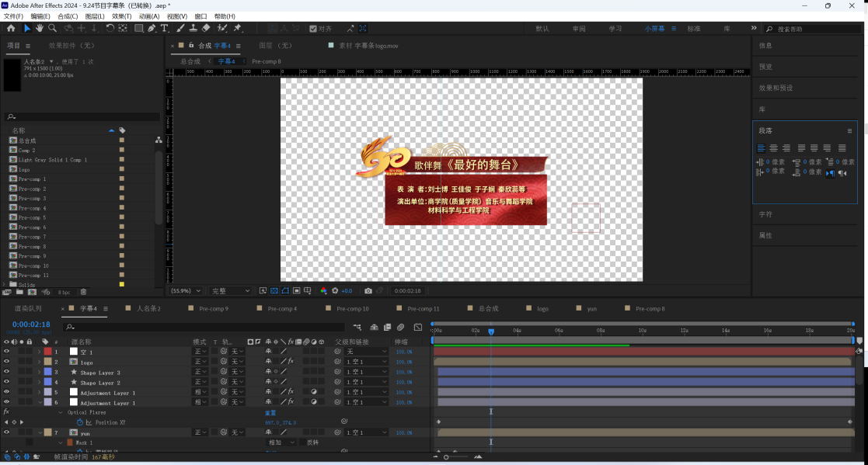The image size is (868, 465).
Task: Click the 总合成 breadcrumb in viewer
Action: (x=190, y=61)
